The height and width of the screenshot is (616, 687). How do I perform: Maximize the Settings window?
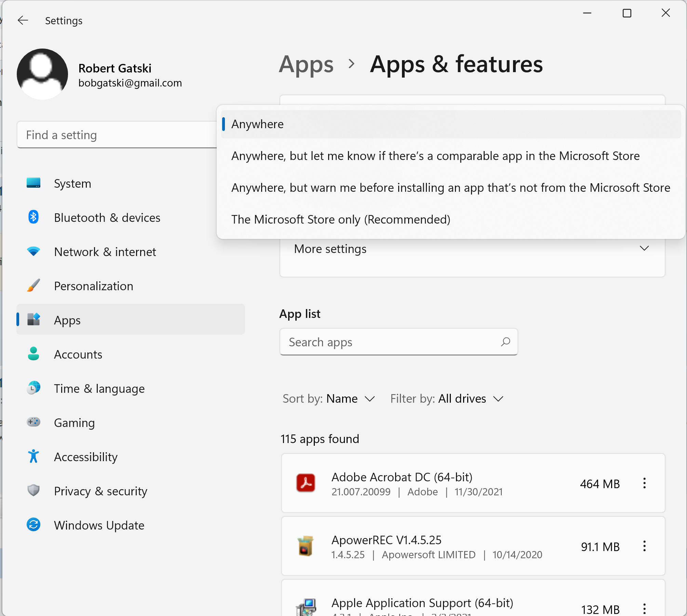627,13
